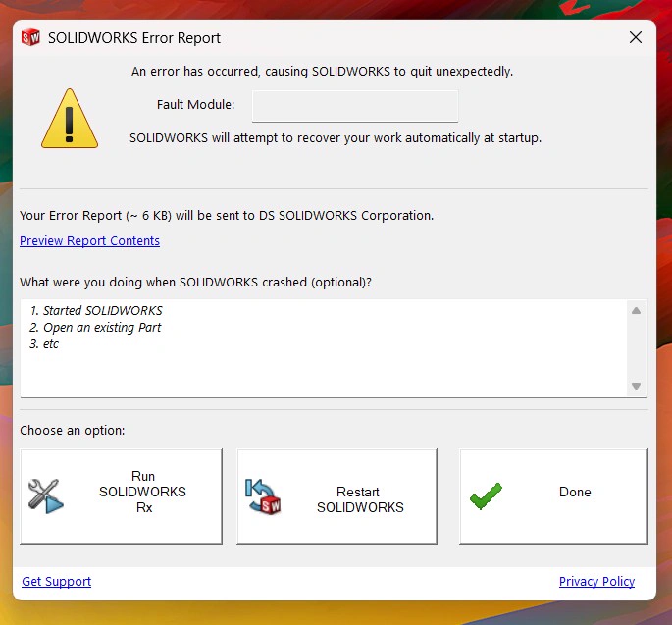Click the SOLIDWORKS logo in the title bar

(30, 38)
